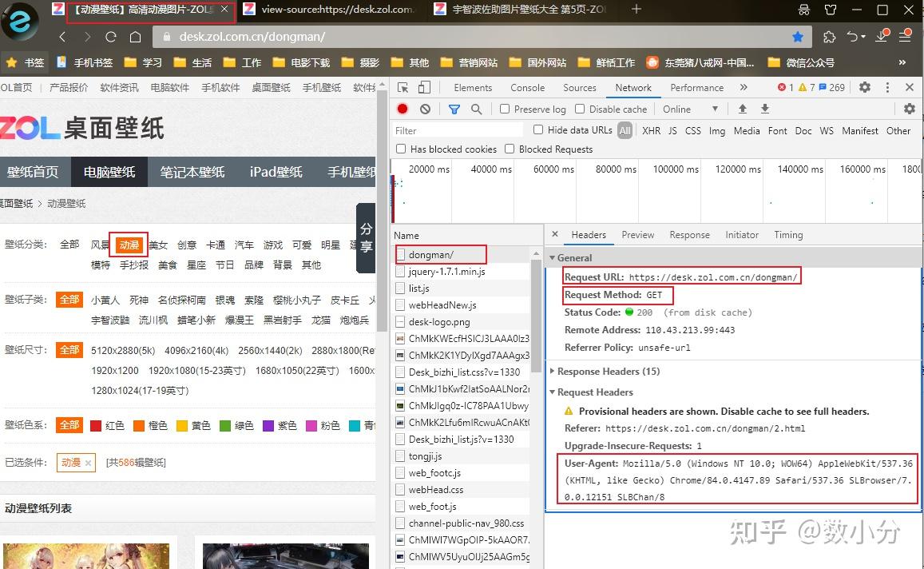Click the network Filter text field
The height and width of the screenshot is (569, 924).
point(458,130)
